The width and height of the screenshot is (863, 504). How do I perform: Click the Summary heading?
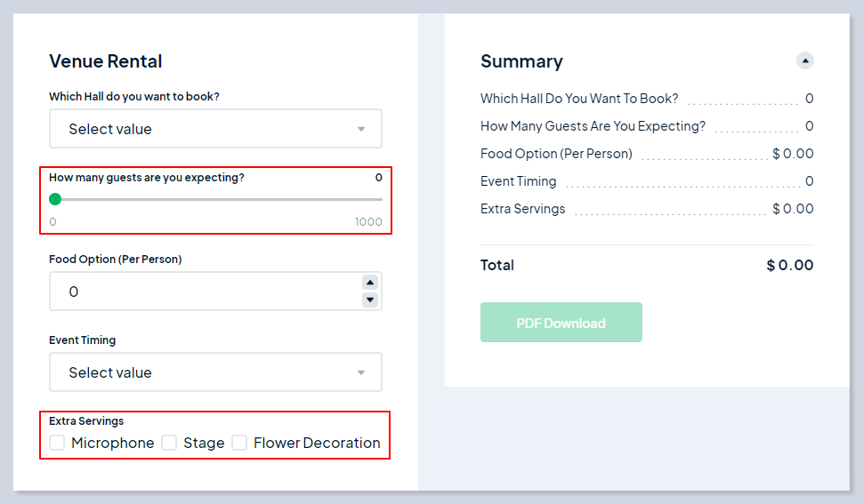click(x=521, y=61)
